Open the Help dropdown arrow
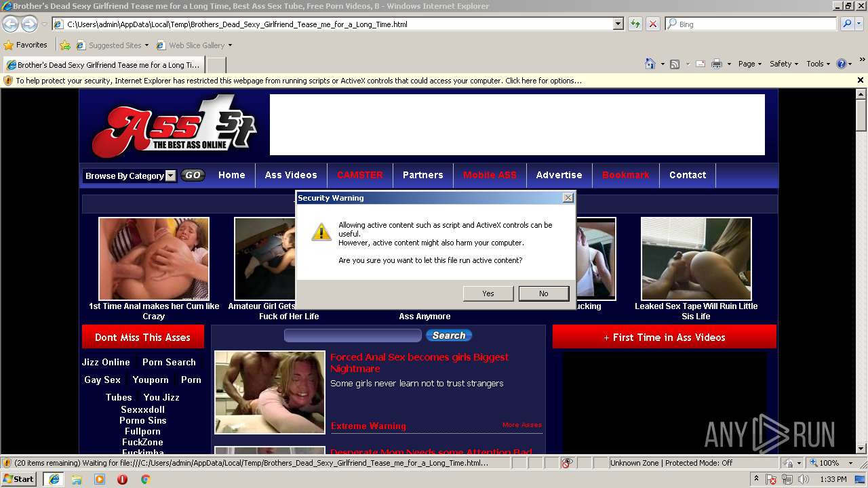 tap(850, 64)
